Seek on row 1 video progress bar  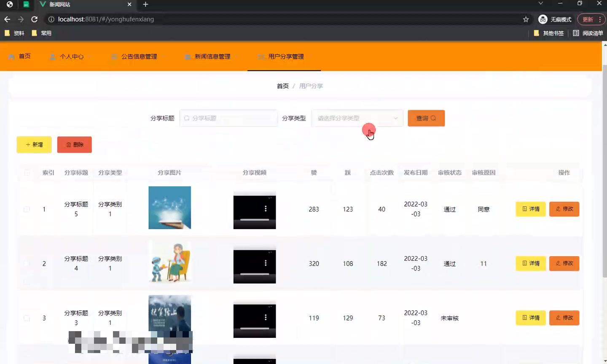tap(255, 219)
